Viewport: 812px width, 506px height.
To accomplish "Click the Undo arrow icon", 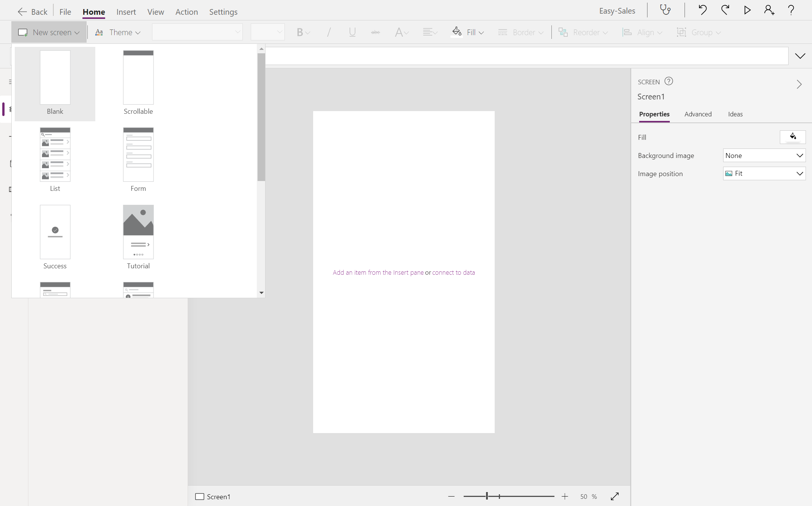I will point(702,10).
